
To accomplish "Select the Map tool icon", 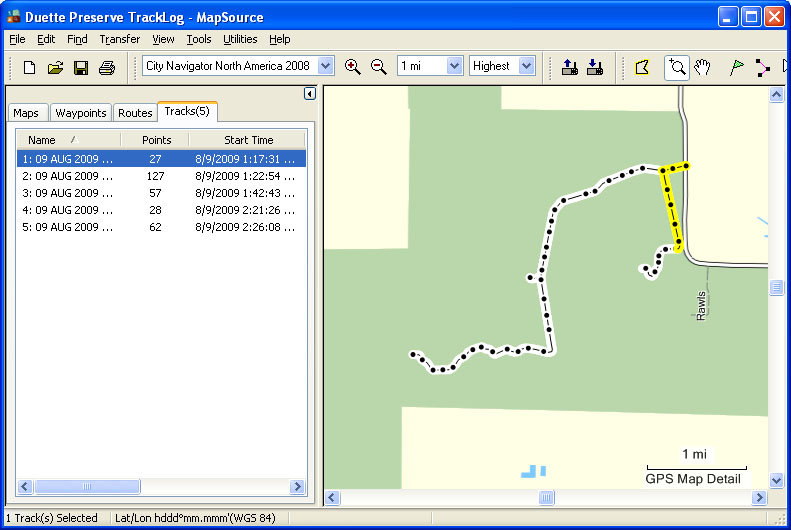I will 642,67.
